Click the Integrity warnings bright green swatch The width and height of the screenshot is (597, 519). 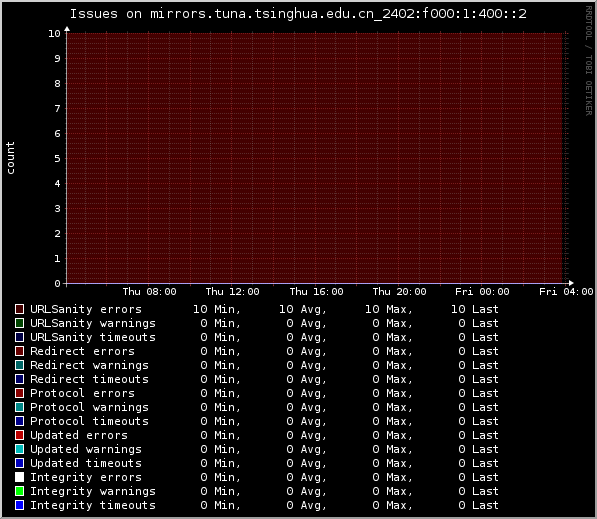[x=19, y=491]
